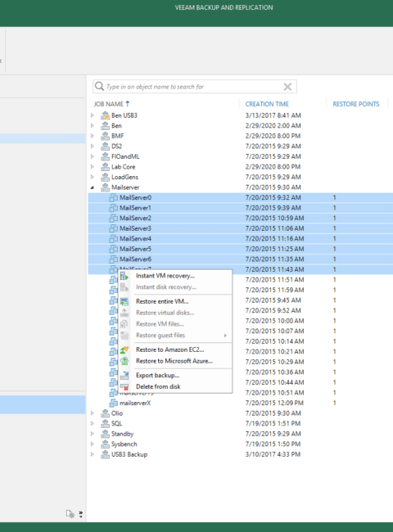
Task: Sort by the Creation Time column
Action: 267,104
